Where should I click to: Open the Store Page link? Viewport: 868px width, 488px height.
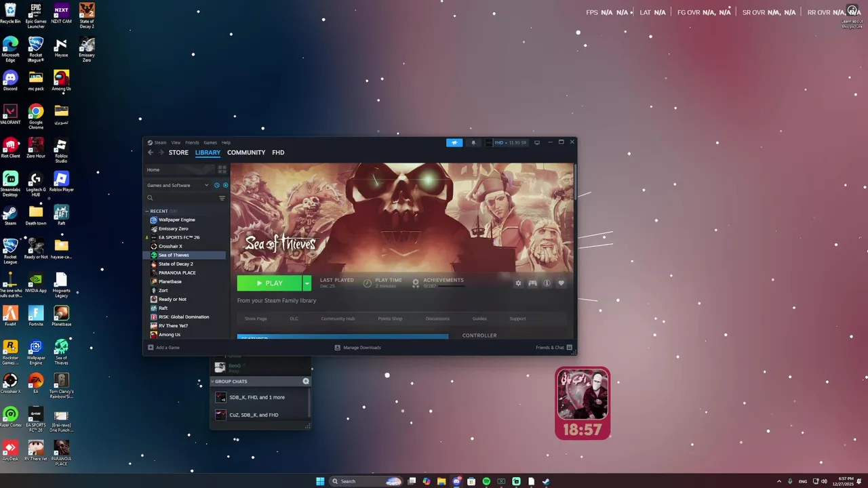[256, 319]
